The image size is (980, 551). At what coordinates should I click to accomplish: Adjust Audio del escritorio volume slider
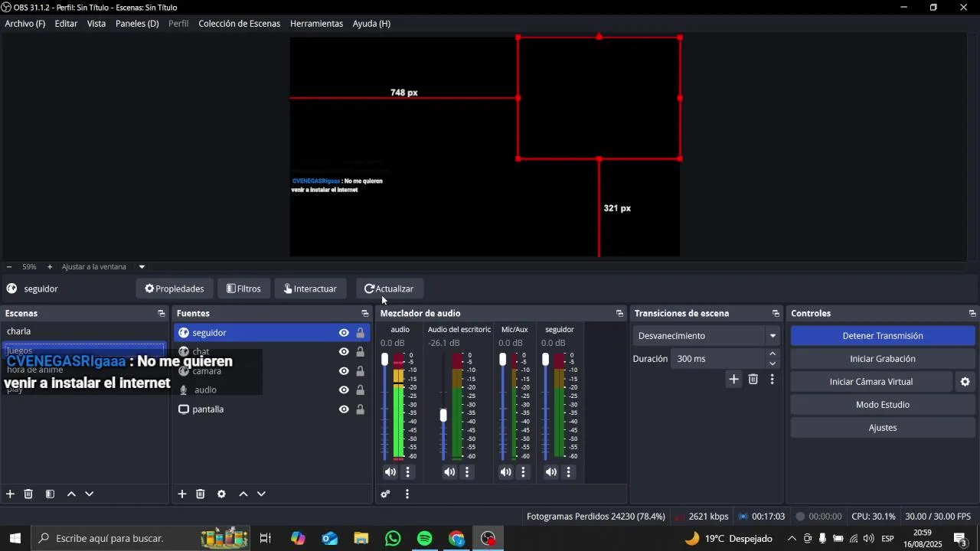click(x=443, y=416)
